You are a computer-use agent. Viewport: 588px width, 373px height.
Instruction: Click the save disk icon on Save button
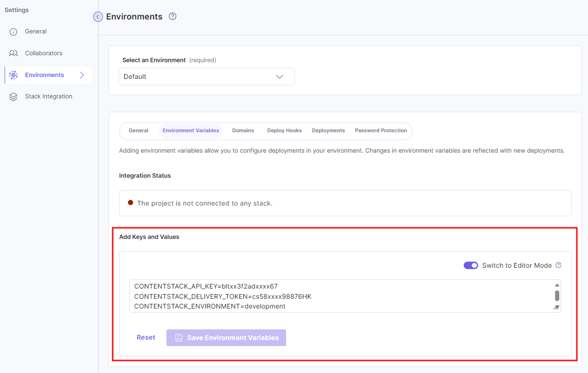click(179, 338)
